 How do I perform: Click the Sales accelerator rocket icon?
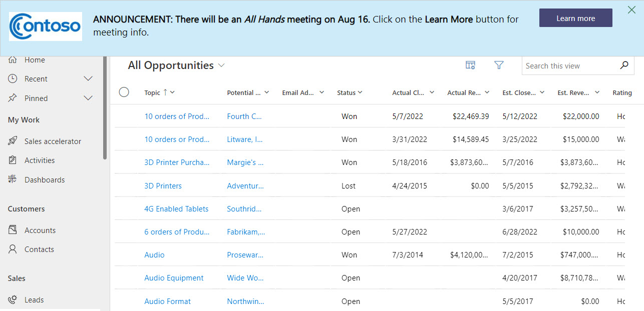click(13, 141)
